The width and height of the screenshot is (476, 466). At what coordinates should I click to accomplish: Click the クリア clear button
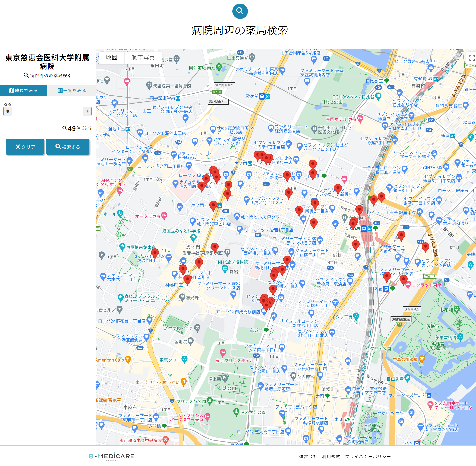pyautogui.click(x=25, y=147)
